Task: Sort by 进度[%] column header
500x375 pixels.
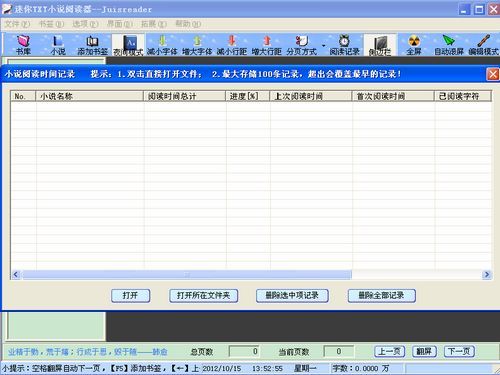Action: [x=247, y=96]
